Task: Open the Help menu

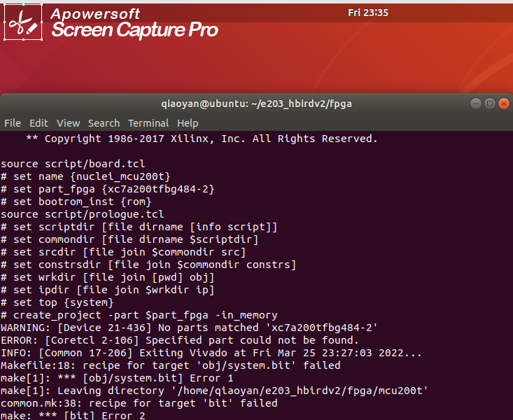Action: click(x=188, y=123)
